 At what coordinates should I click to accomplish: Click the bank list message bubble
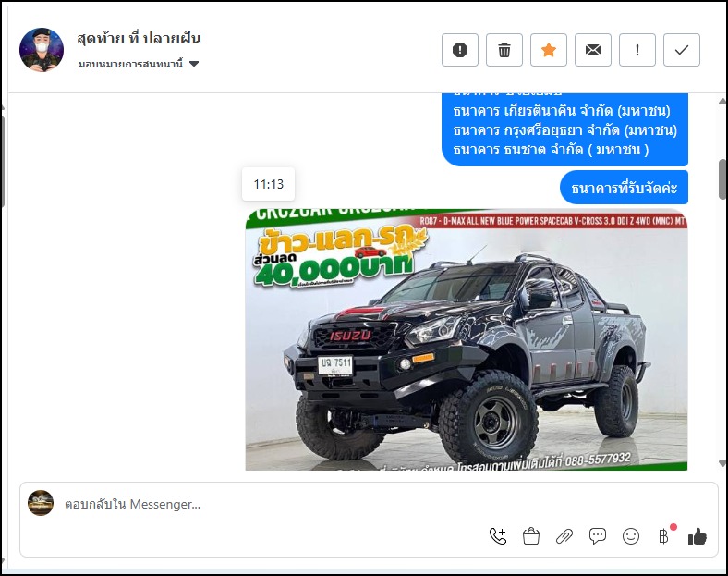click(x=564, y=129)
